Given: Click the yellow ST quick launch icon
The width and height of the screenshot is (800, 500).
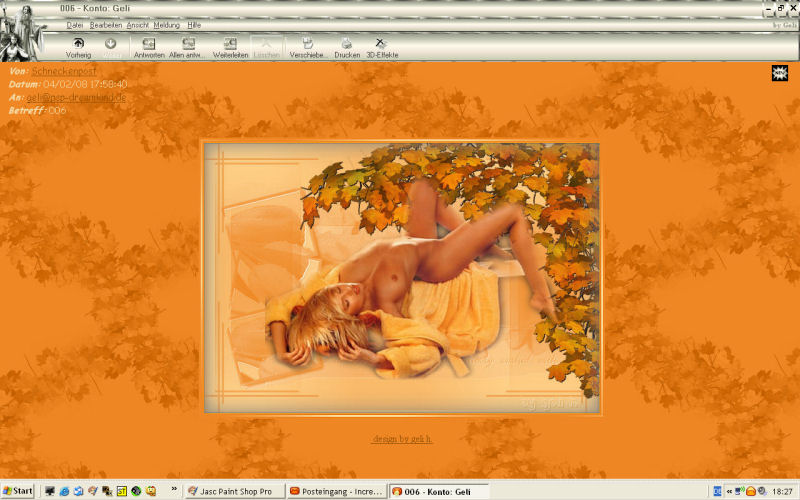Looking at the screenshot, I should 121,491.
